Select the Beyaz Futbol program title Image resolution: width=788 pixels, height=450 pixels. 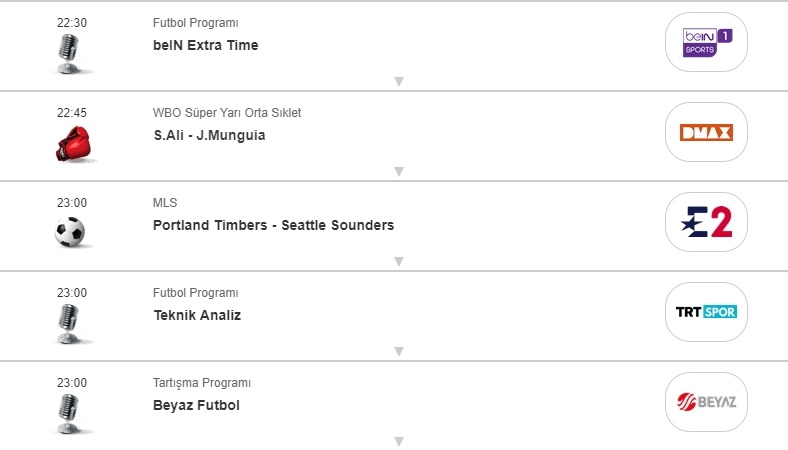click(x=196, y=405)
